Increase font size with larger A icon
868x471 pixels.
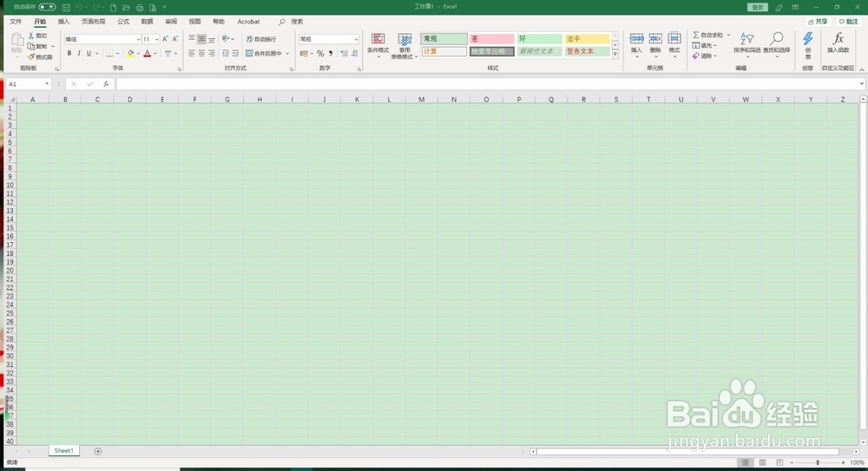[165, 39]
